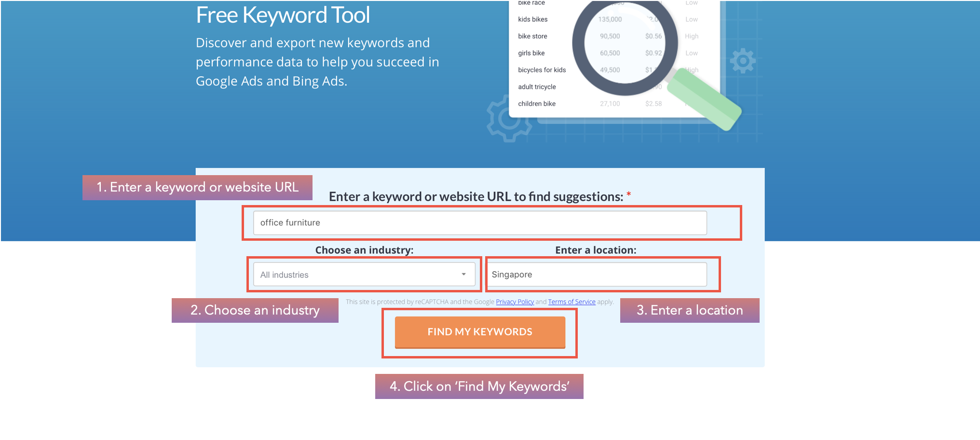Click the '135,000' search volume value
The height and width of the screenshot is (440, 980).
[610, 19]
